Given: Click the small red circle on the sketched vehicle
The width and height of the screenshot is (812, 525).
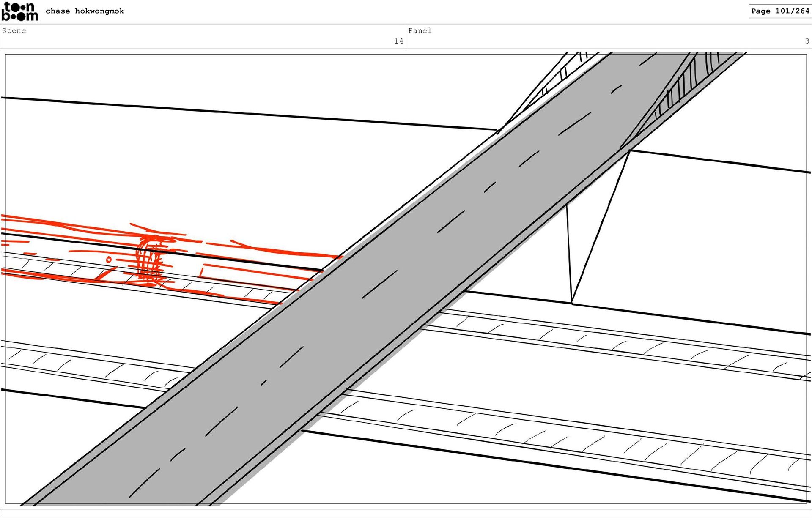Looking at the screenshot, I should click(109, 259).
